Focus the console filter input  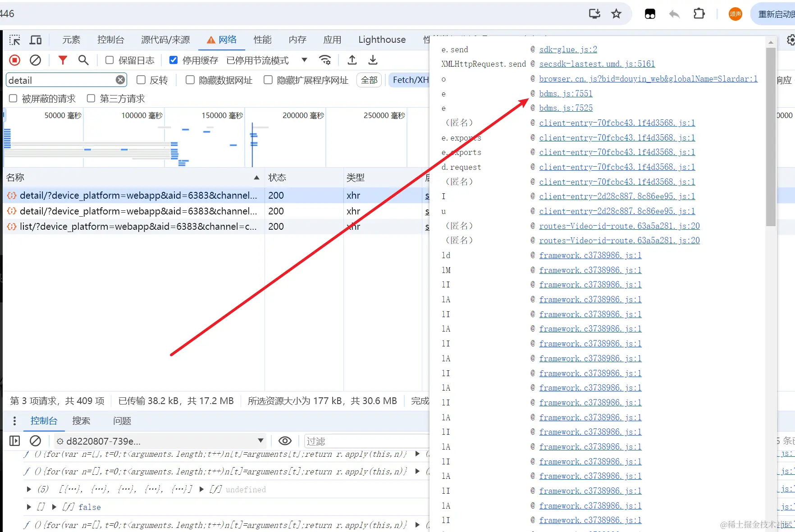pos(367,441)
